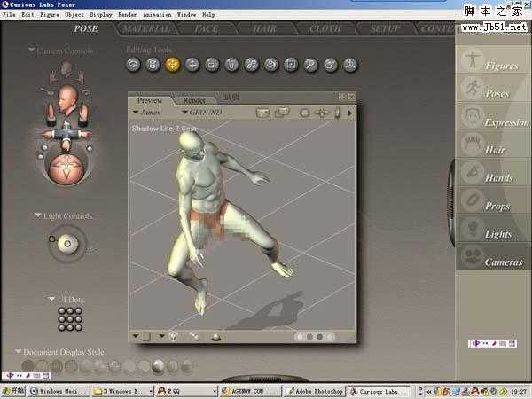
Task: Collapse the Camera Controls panel
Action: coord(32,51)
